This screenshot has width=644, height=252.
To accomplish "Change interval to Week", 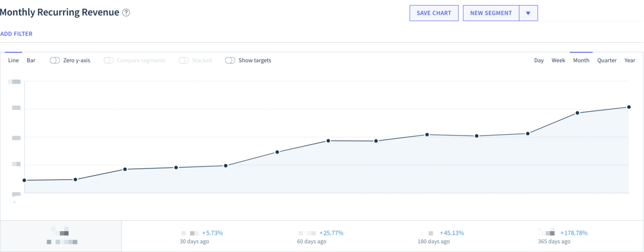I will pos(558,60).
